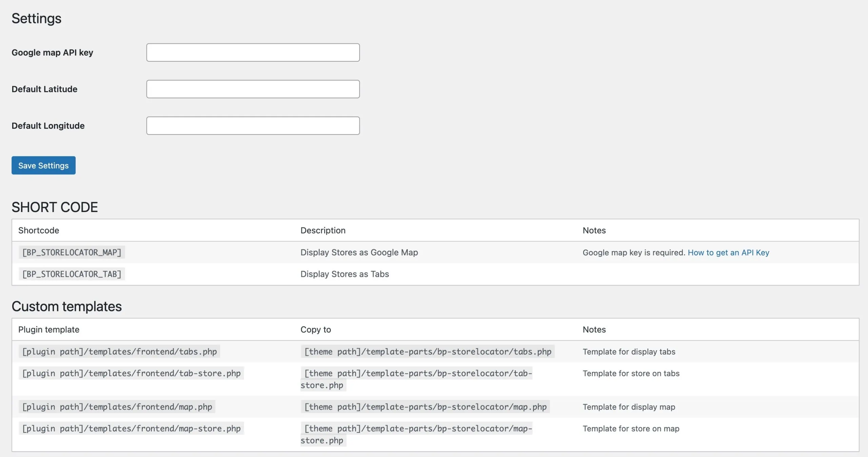
Task: Click the Template for display tabs note
Action: [x=629, y=351]
